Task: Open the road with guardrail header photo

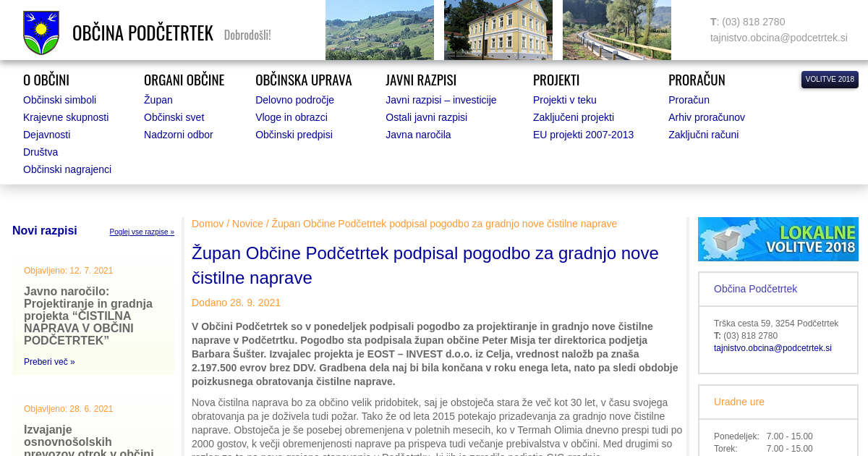Action: pos(616,30)
